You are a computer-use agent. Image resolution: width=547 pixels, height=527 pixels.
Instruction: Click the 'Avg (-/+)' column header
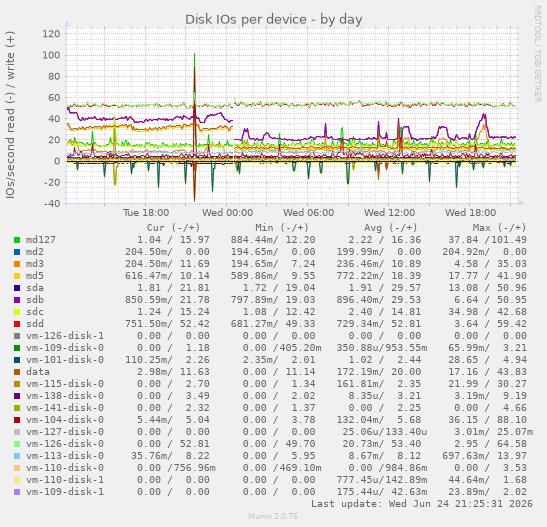[x=391, y=228]
